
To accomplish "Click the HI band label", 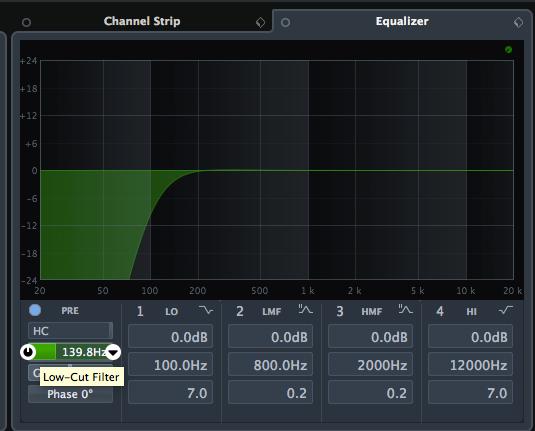I will pos(472,312).
